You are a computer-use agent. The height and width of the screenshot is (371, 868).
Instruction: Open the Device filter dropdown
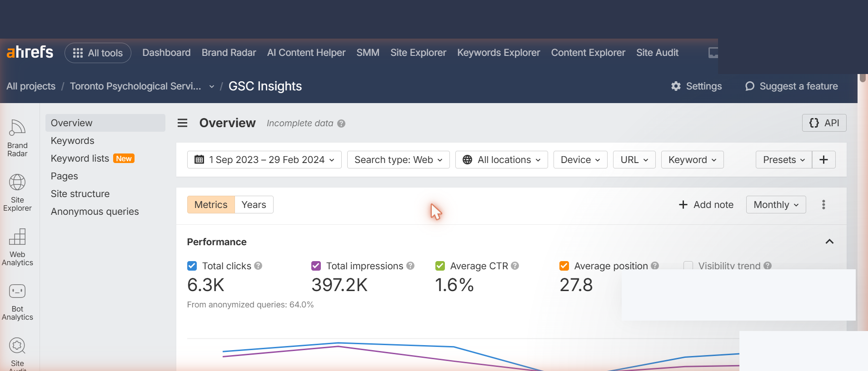(x=580, y=160)
